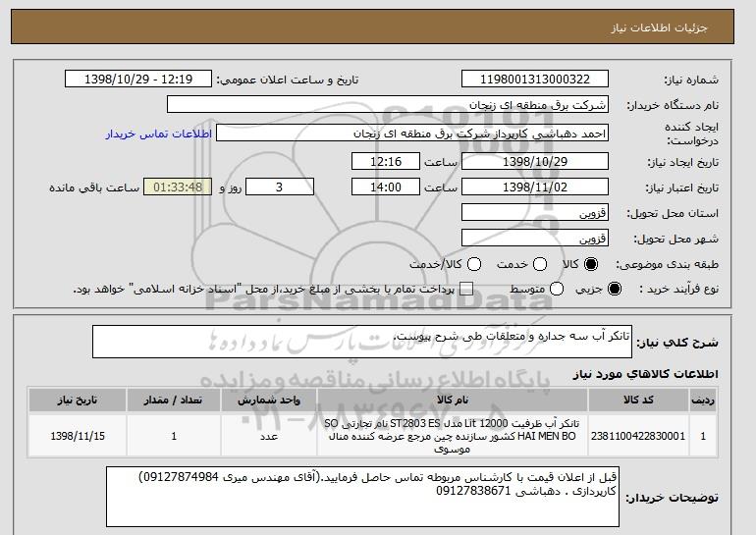Click the validity time field 14:00
Screen dimensions: 756x535
(386, 187)
